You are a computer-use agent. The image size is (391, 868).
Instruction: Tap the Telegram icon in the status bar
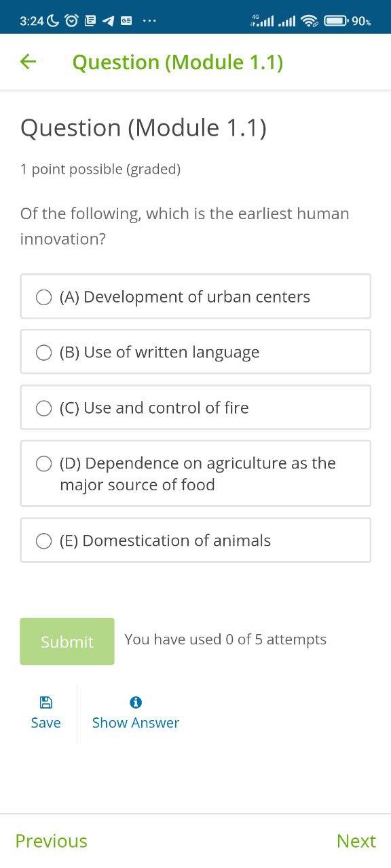(108, 21)
